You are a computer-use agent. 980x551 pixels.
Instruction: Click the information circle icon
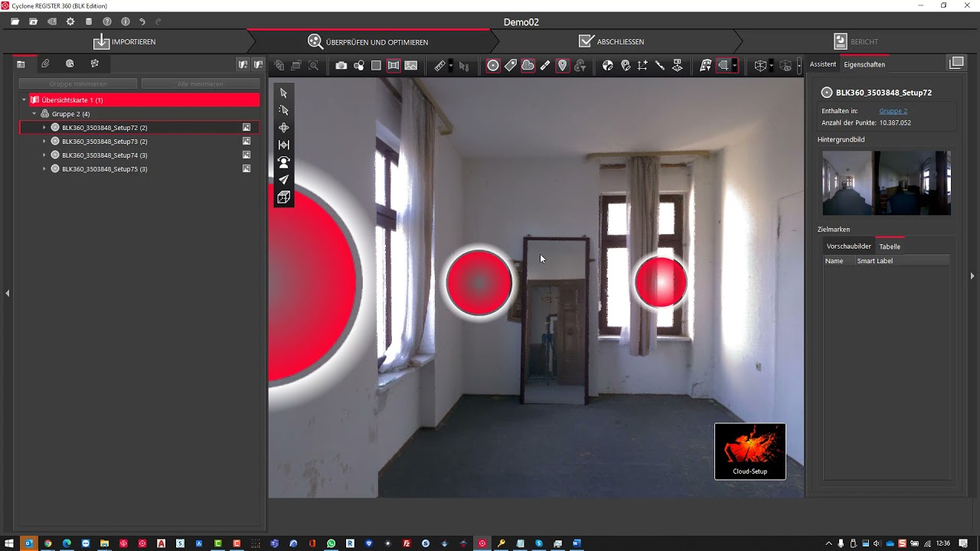pos(126,21)
